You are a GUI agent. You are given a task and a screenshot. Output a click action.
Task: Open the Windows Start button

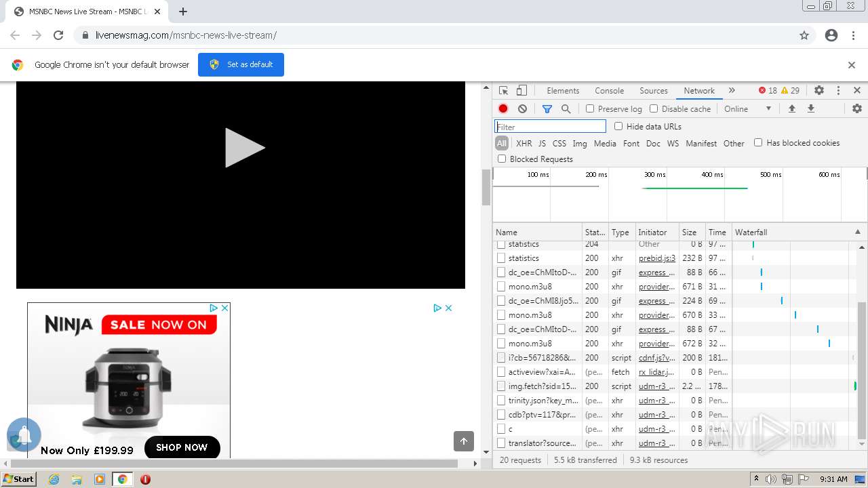[19, 479]
